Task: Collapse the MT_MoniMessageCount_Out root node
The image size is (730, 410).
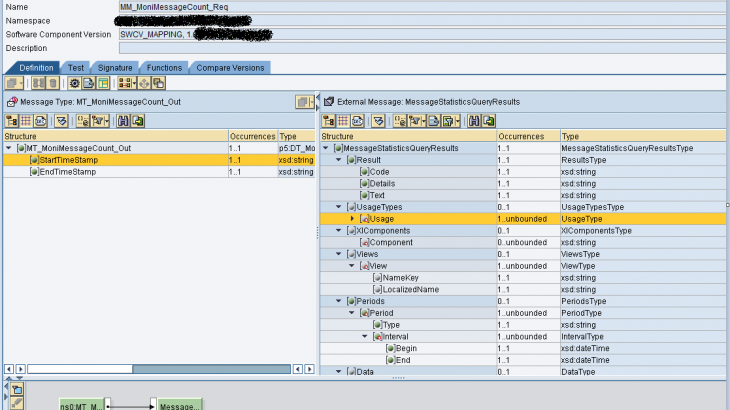Action: coord(10,148)
